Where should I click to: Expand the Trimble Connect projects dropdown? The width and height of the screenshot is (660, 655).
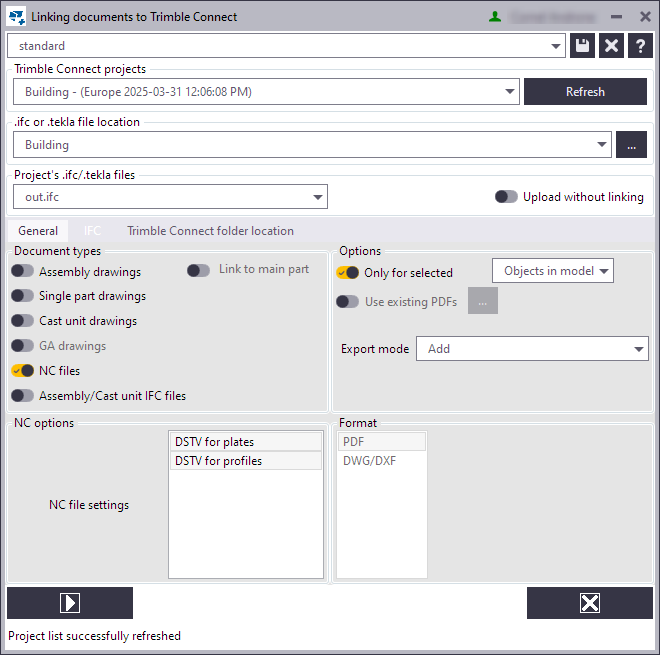pos(266,91)
